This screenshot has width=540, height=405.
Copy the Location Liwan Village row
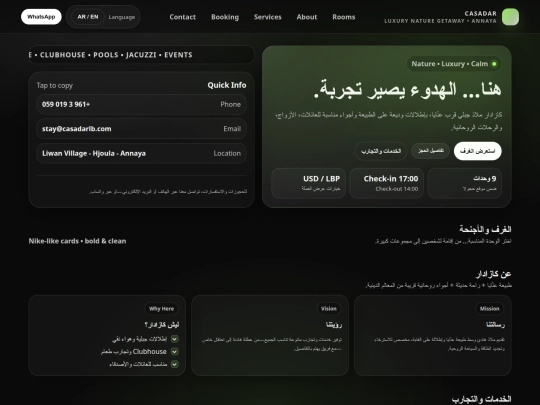(142, 153)
